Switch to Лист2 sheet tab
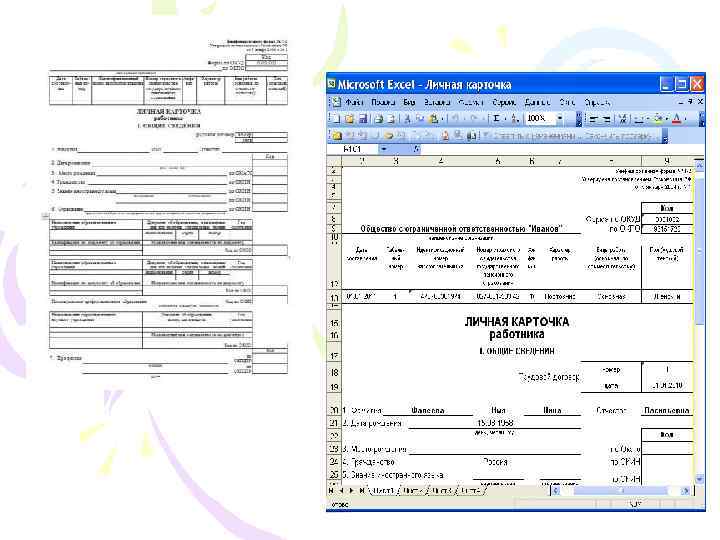This screenshot has height=540, width=720. [413, 491]
